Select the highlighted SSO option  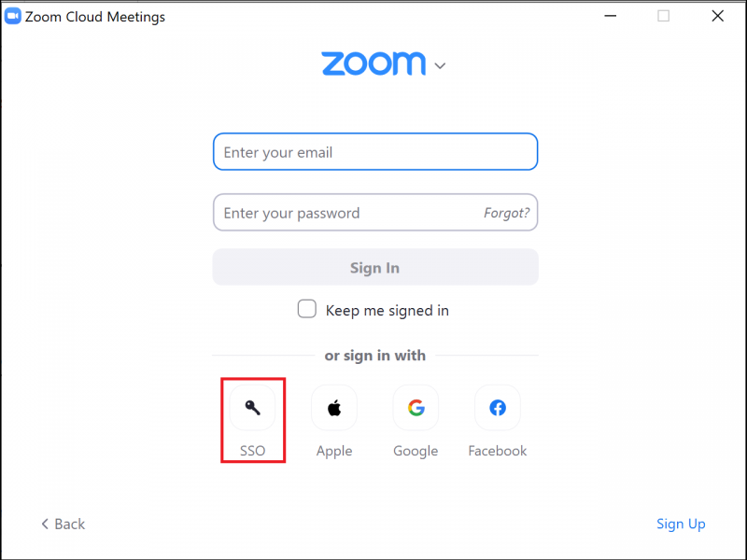[252, 420]
